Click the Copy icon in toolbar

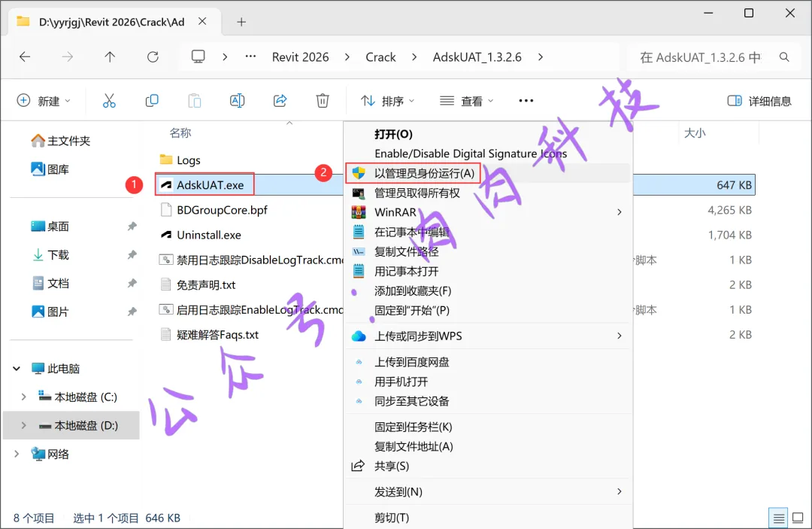click(152, 101)
